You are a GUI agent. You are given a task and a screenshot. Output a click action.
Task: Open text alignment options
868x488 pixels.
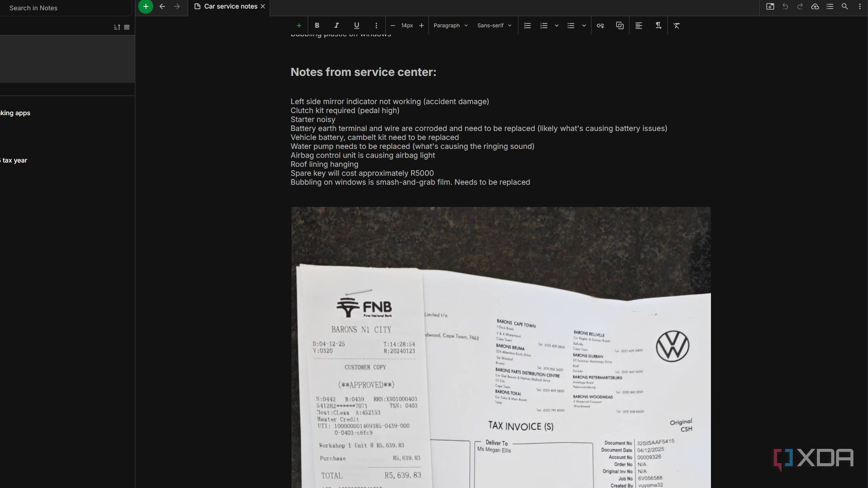coord(639,26)
